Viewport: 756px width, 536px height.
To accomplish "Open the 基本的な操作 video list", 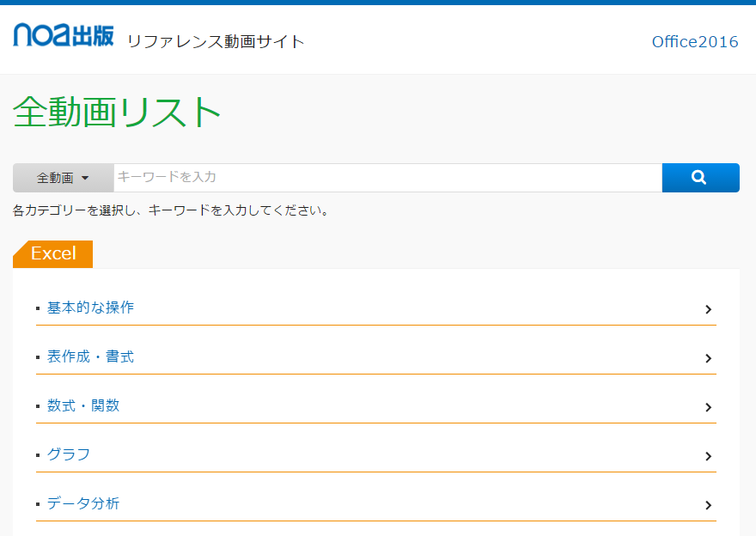I will 90,308.
